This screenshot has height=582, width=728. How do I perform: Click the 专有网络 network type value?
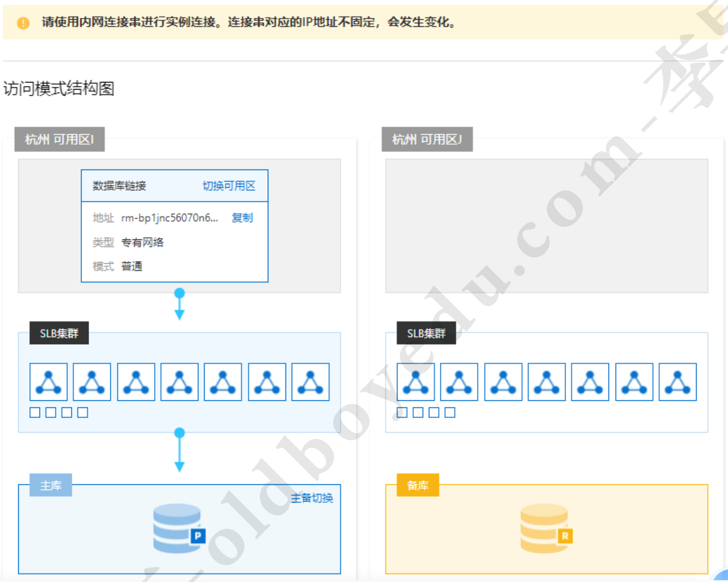tap(143, 242)
